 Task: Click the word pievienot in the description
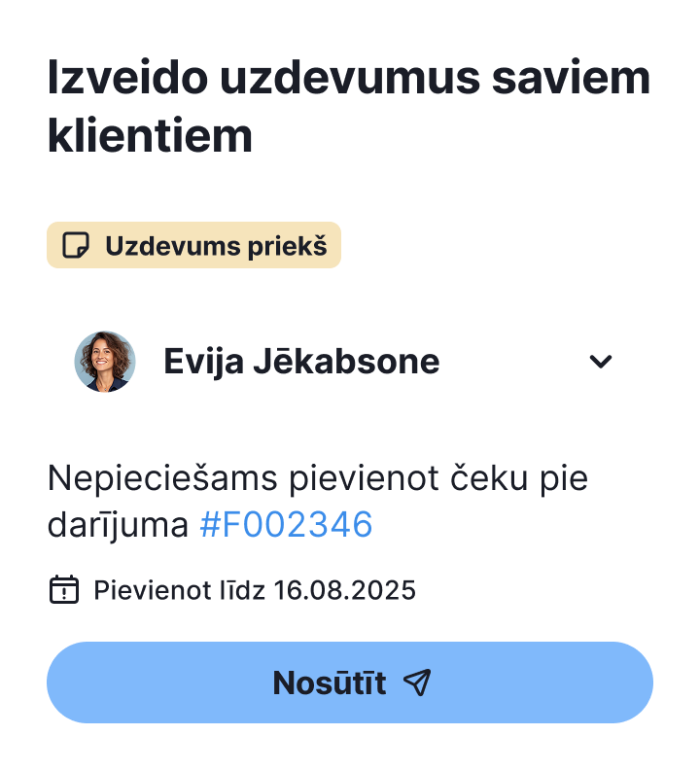[364, 479]
